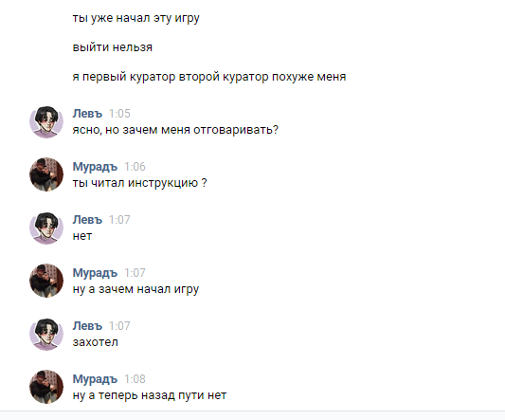505x420 pixels.
Task: Select message 'выйти нельзя'
Action: 113,47
